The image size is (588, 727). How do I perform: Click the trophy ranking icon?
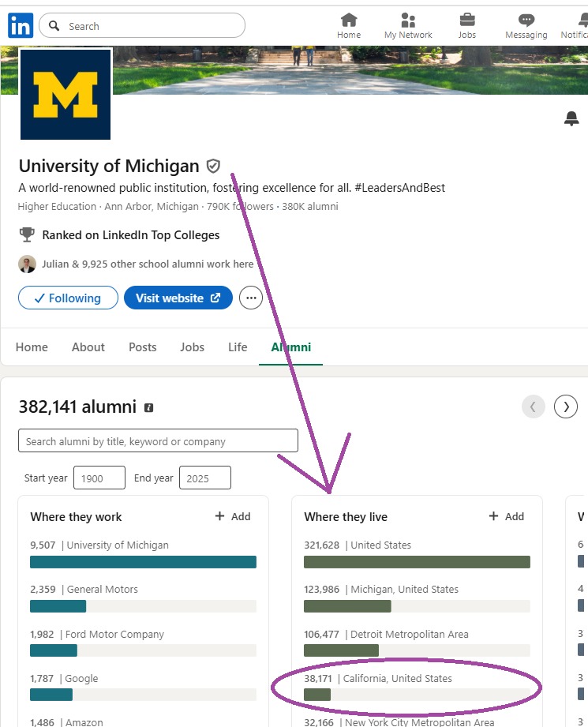tap(27, 235)
